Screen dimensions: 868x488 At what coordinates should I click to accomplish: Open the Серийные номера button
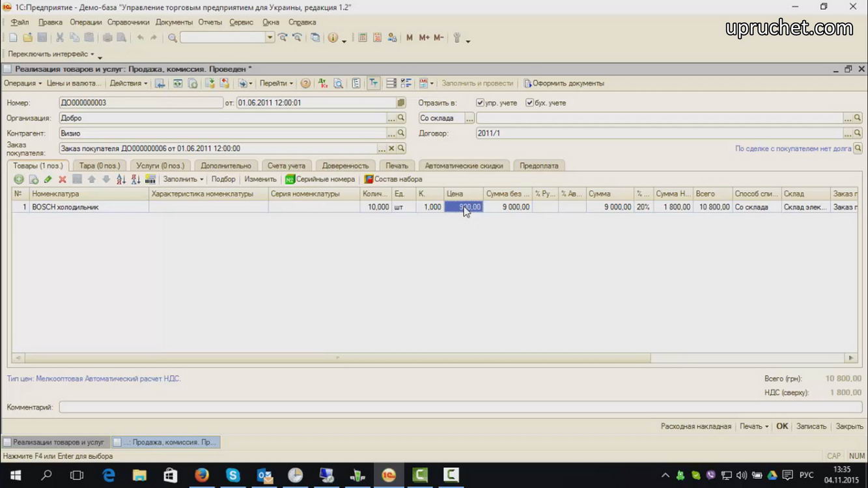[320, 179]
